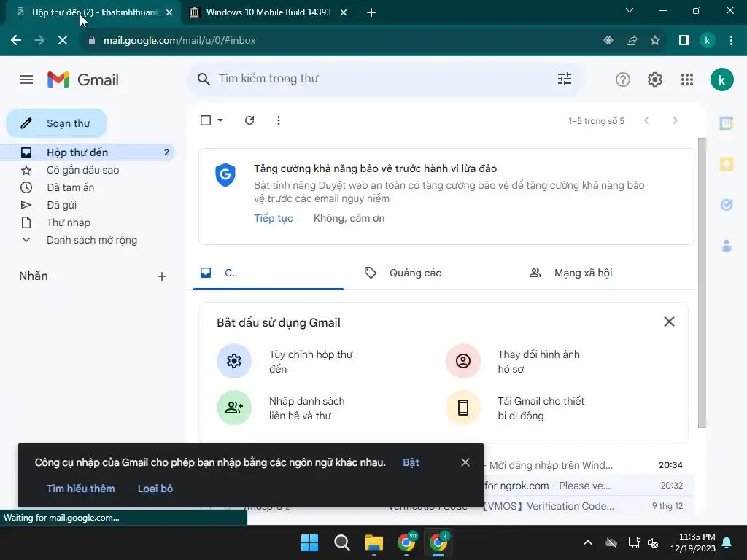Click the 'Nhập danh sách liên hệ' icon
This screenshot has height=560, width=747.
[x=234, y=408]
